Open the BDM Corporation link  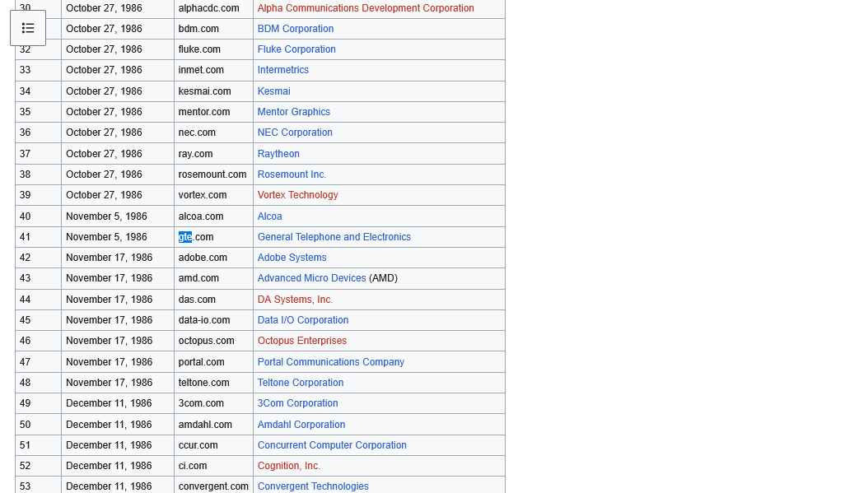[x=295, y=29]
